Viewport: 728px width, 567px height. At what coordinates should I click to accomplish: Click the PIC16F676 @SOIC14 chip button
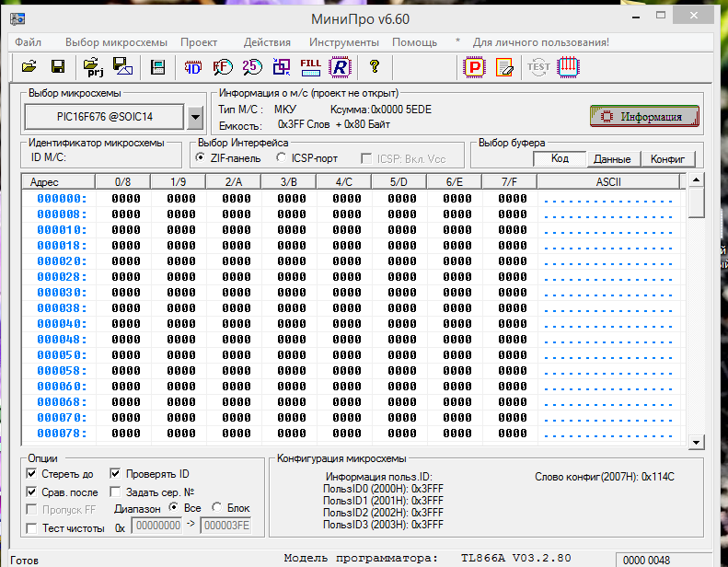pos(104,117)
